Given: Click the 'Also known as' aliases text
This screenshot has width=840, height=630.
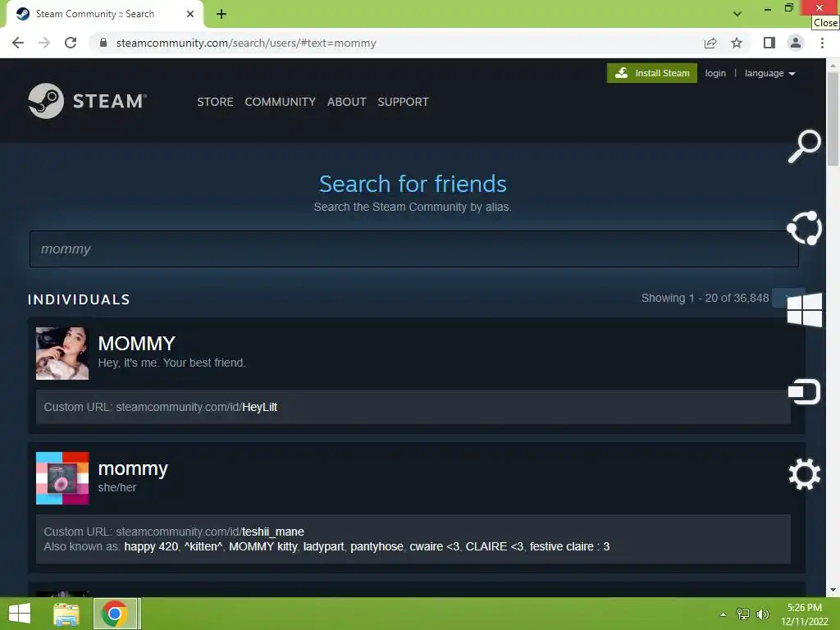Looking at the screenshot, I should click(x=326, y=547).
